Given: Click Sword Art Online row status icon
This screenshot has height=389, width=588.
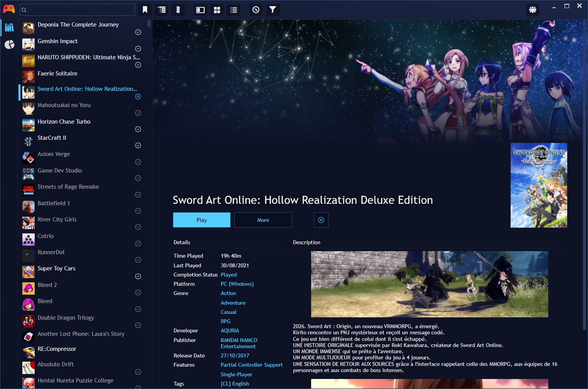Looking at the screenshot, I should [138, 97].
